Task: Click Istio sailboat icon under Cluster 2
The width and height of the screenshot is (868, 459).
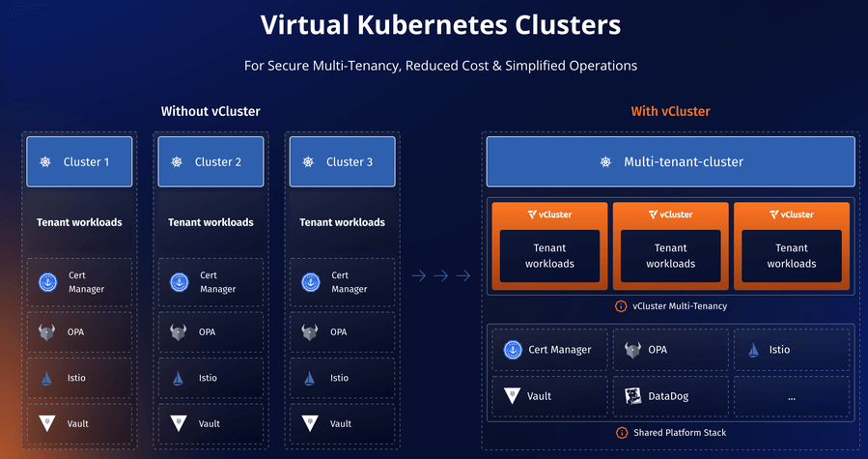Action: tap(178, 378)
